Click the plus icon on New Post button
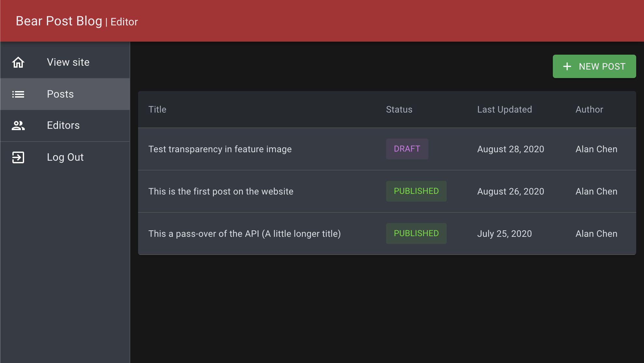 (x=567, y=66)
